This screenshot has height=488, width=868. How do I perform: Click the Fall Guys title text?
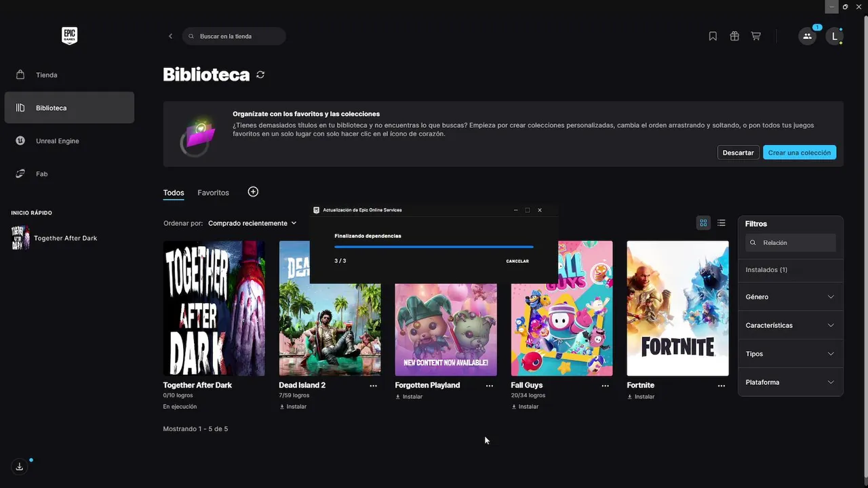[527, 385]
